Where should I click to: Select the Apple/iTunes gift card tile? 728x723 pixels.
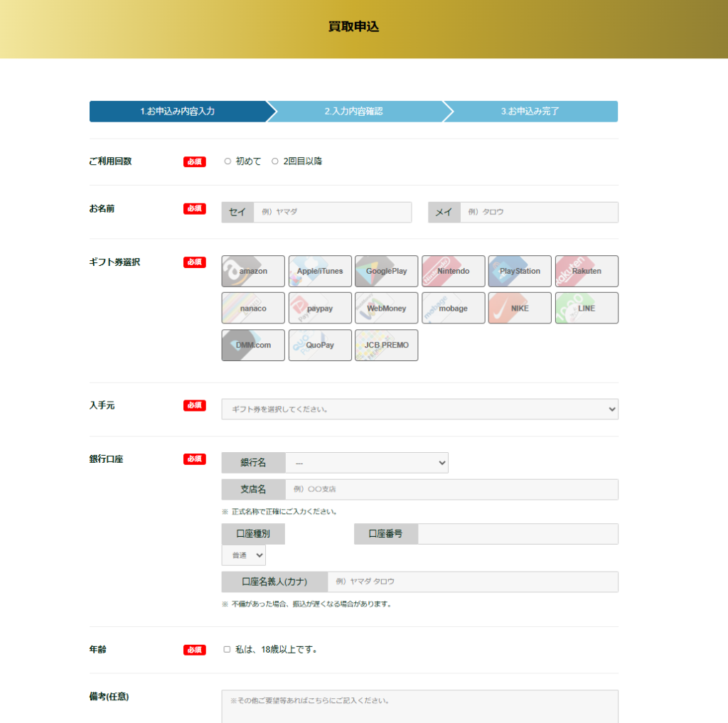(320, 271)
